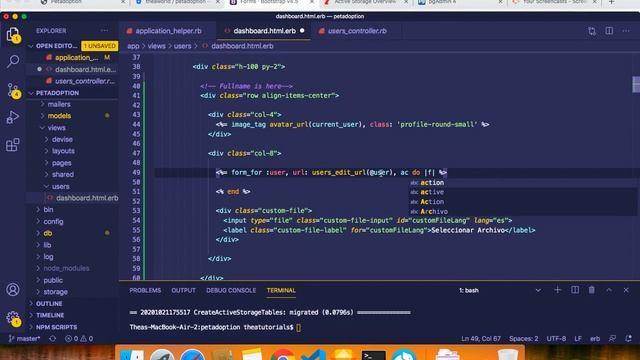Open the Explorer view in activity bar

click(13, 34)
